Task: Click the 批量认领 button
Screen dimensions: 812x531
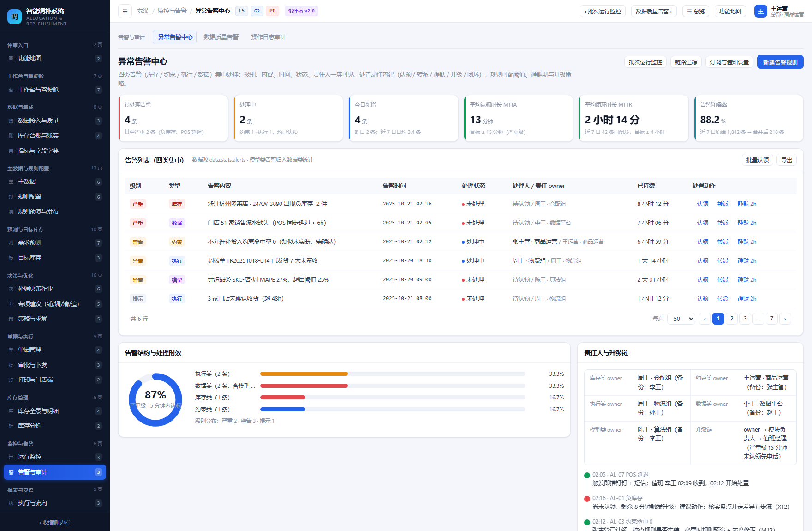Action: pyautogui.click(x=758, y=160)
